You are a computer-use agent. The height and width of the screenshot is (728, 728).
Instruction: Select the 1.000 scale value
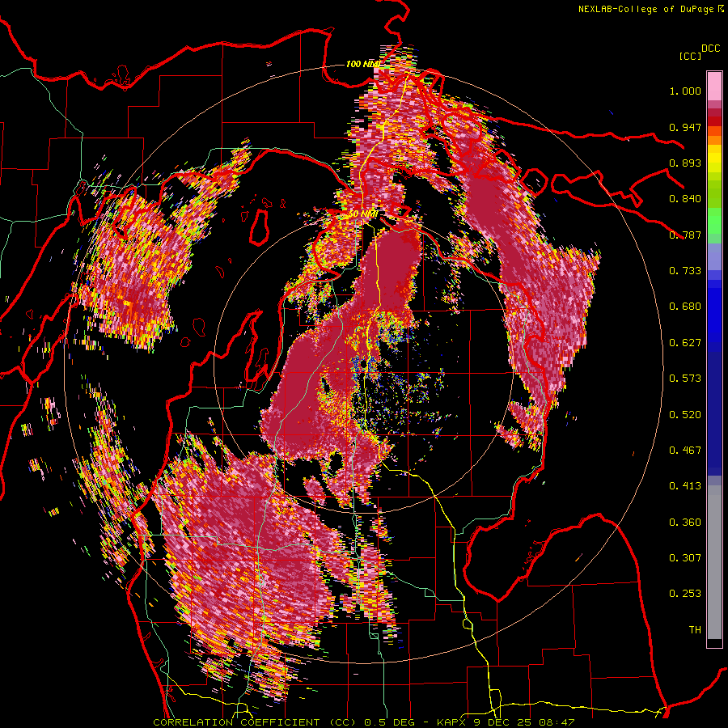tap(685, 91)
